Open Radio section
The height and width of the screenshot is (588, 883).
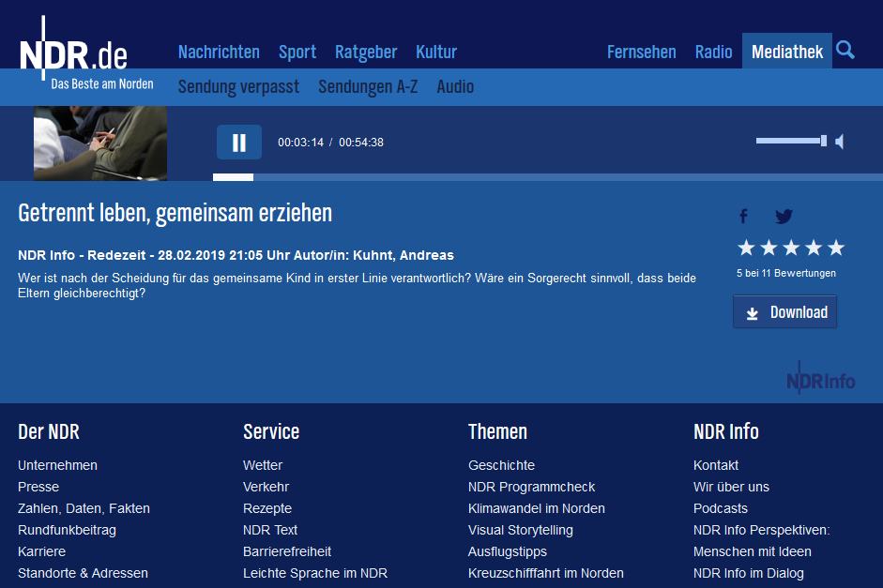tap(713, 52)
